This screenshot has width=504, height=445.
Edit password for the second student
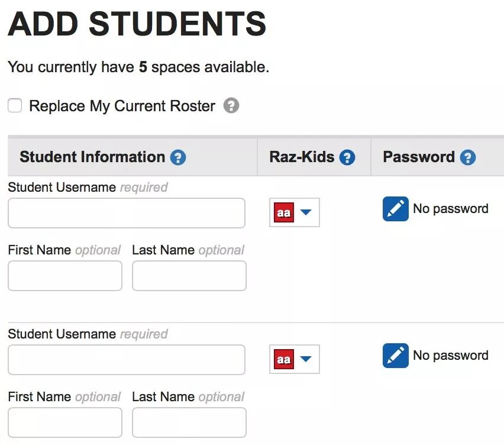point(395,355)
